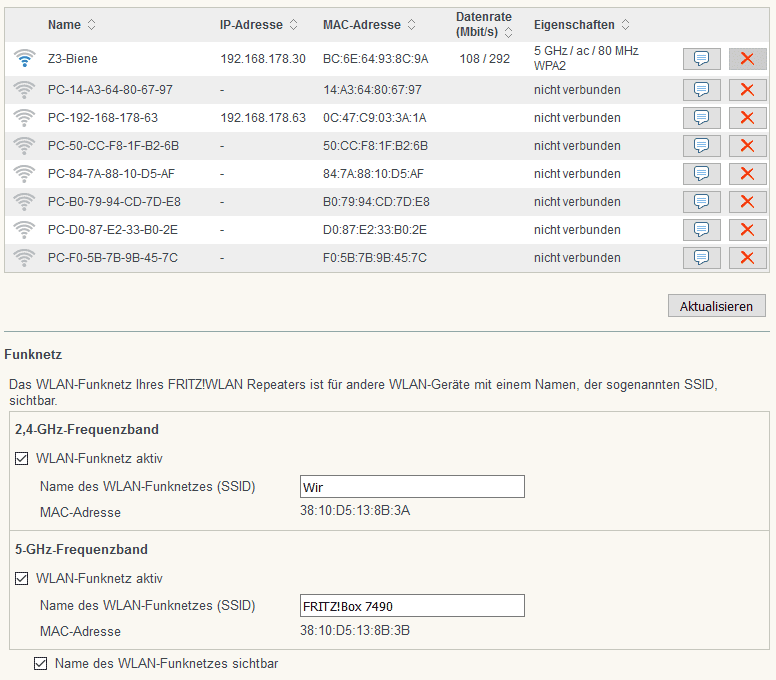
Task: Remove PC-F0-5B-7B-9B-45-7C with red X
Action: [747, 258]
